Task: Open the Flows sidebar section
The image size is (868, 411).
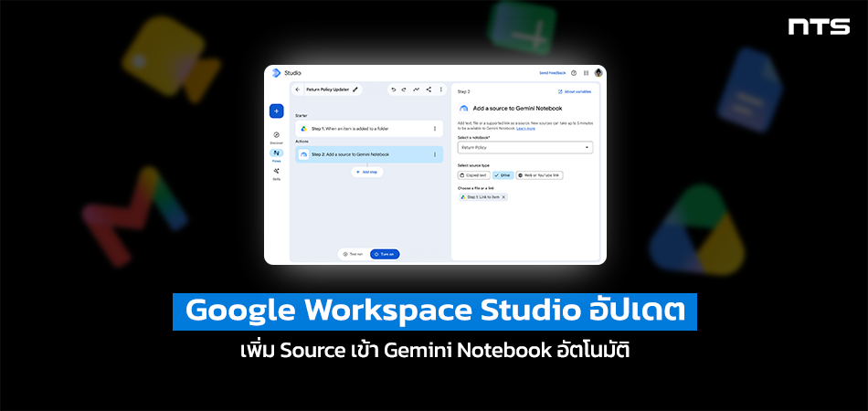Action: [x=276, y=155]
